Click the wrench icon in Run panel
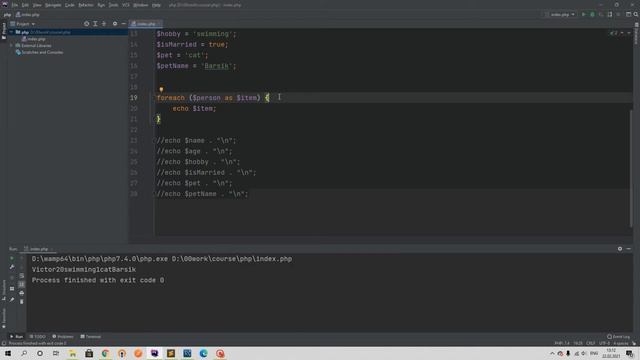The height and width of the screenshot is (360, 640). 12,267
